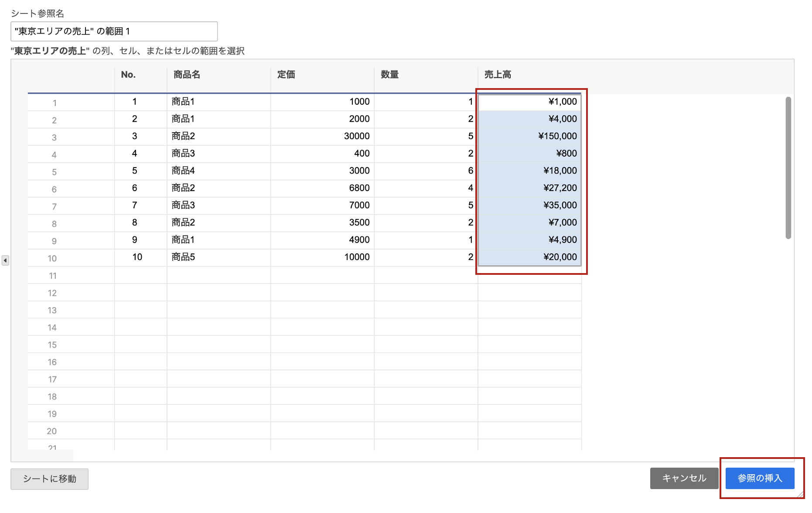Select the 売上高 column header
Screen dimensions: 812x513
[529, 75]
